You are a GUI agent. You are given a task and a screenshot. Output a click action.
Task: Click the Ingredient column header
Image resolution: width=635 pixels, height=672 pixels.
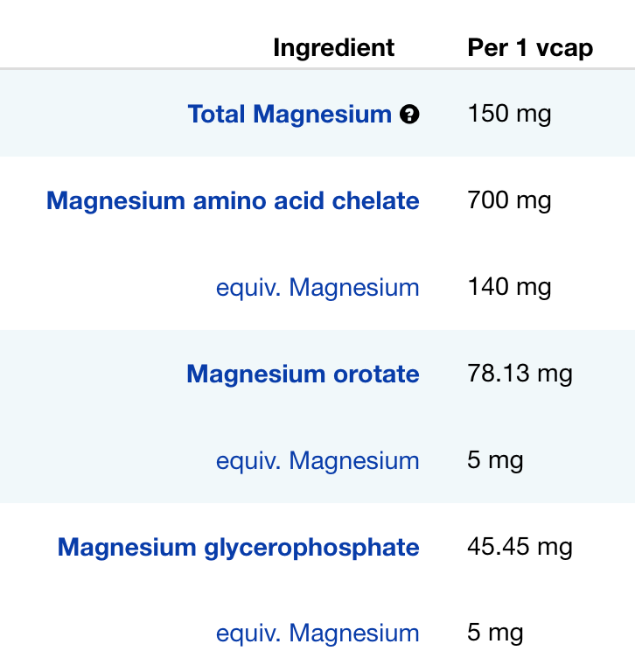(333, 47)
